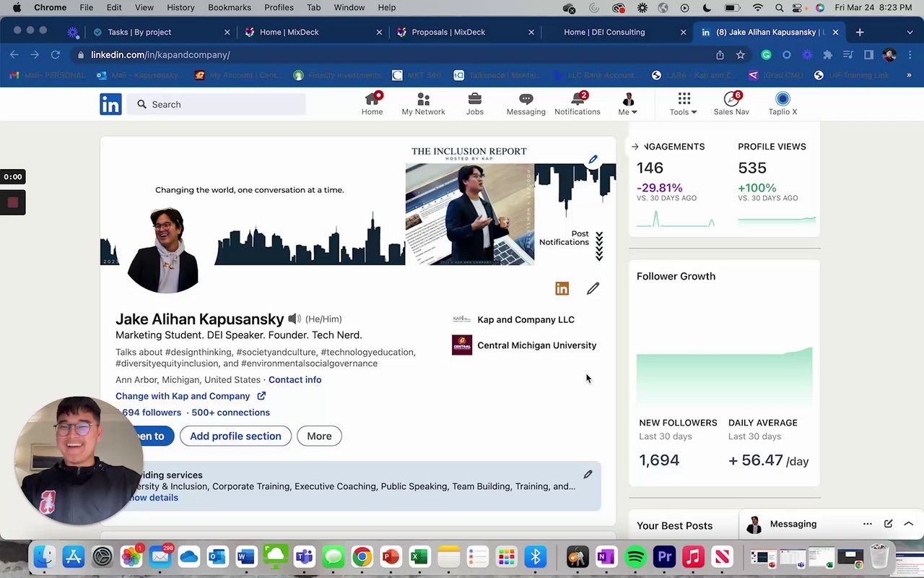Open Microsoft Excel from the dock

419,557
